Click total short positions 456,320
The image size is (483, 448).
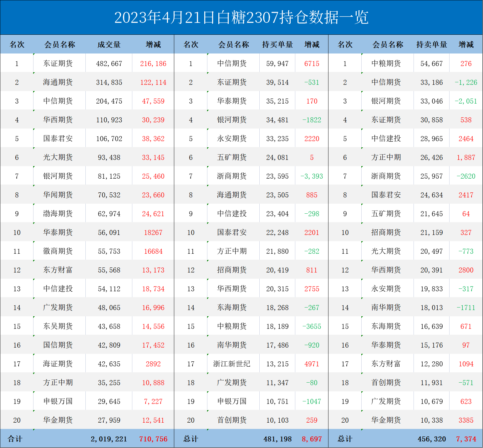432,439
